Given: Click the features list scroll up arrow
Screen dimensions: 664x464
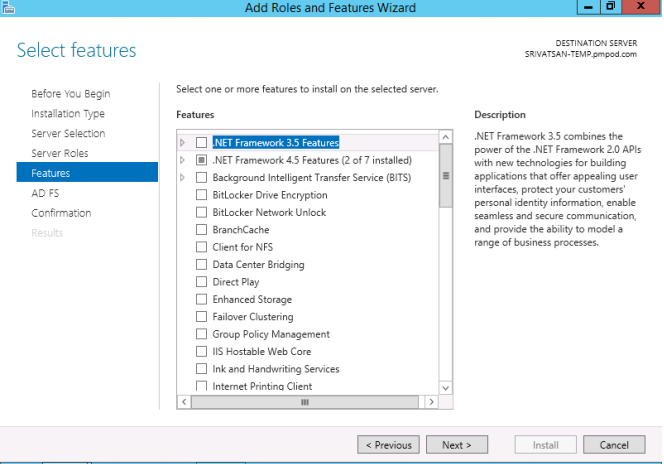Looking at the screenshot, I should [445, 137].
